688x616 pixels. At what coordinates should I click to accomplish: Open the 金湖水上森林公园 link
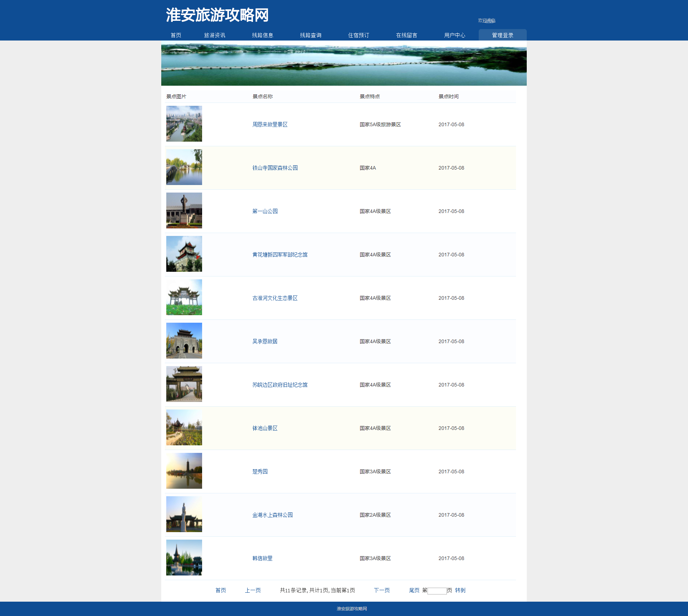point(272,515)
